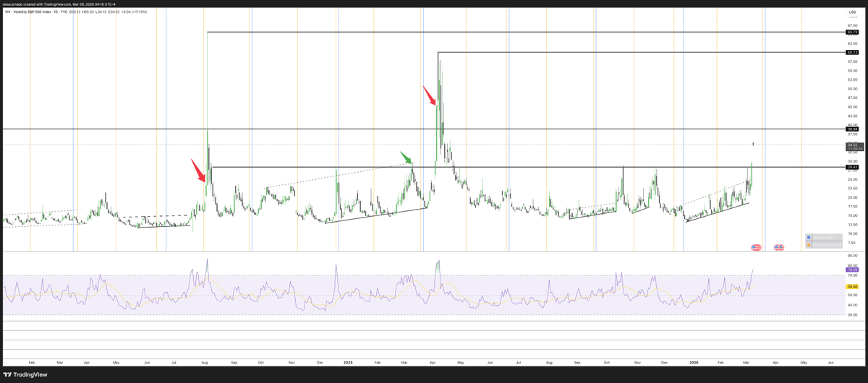Click the 62.50 price scale label
868x383 pixels.
(x=852, y=43)
